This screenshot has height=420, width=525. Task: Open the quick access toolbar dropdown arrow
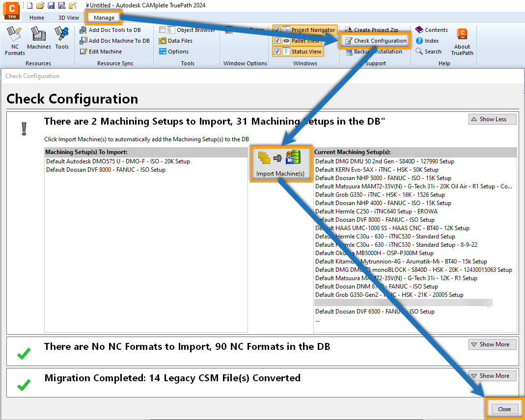[87, 5]
